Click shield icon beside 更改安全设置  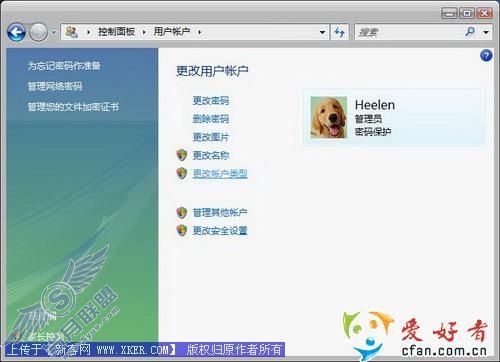coord(182,230)
